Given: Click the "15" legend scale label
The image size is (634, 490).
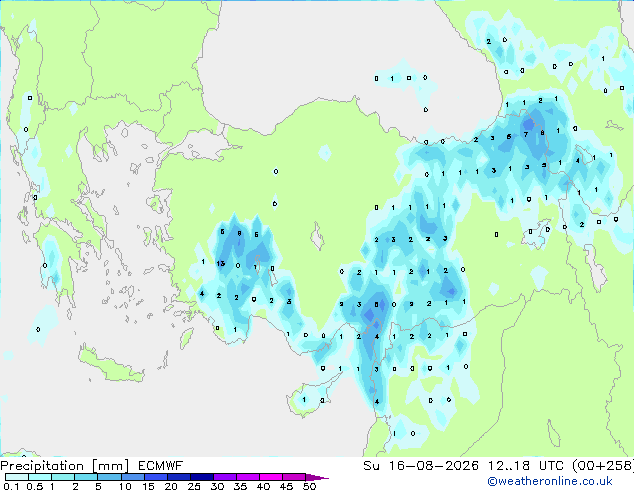Looking at the screenshot, I should click(x=148, y=486).
